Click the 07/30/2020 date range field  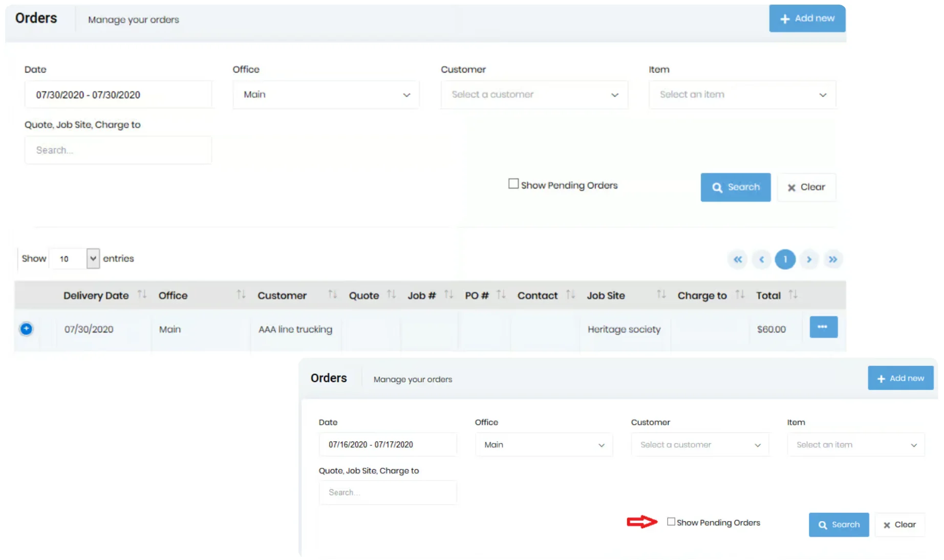118,94
